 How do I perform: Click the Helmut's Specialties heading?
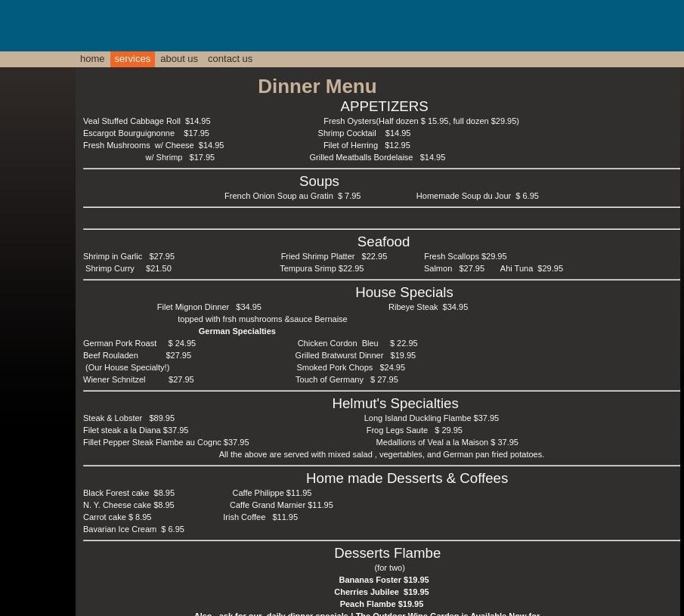tap(395, 404)
